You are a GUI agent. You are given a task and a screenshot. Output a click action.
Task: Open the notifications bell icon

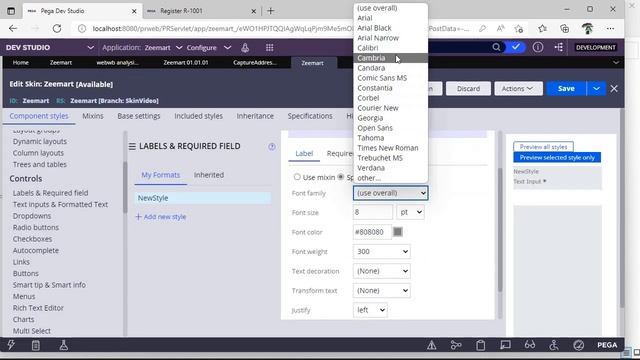[245, 48]
